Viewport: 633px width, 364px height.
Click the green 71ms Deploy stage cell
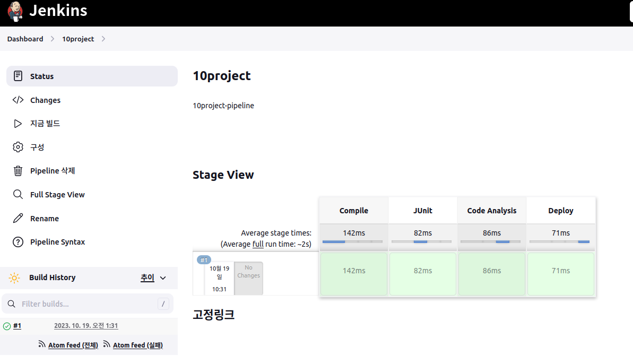click(561, 274)
